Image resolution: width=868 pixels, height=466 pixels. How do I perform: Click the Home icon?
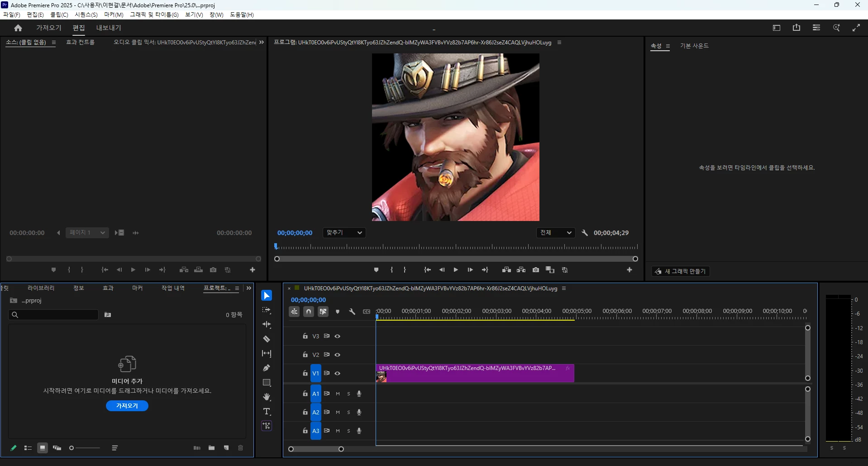[18, 28]
